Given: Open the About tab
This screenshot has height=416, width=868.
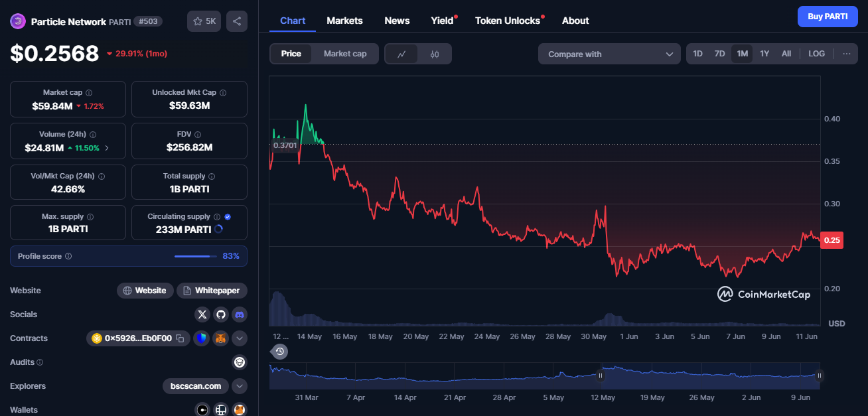Looking at the screenshot, I should [575, 21].
